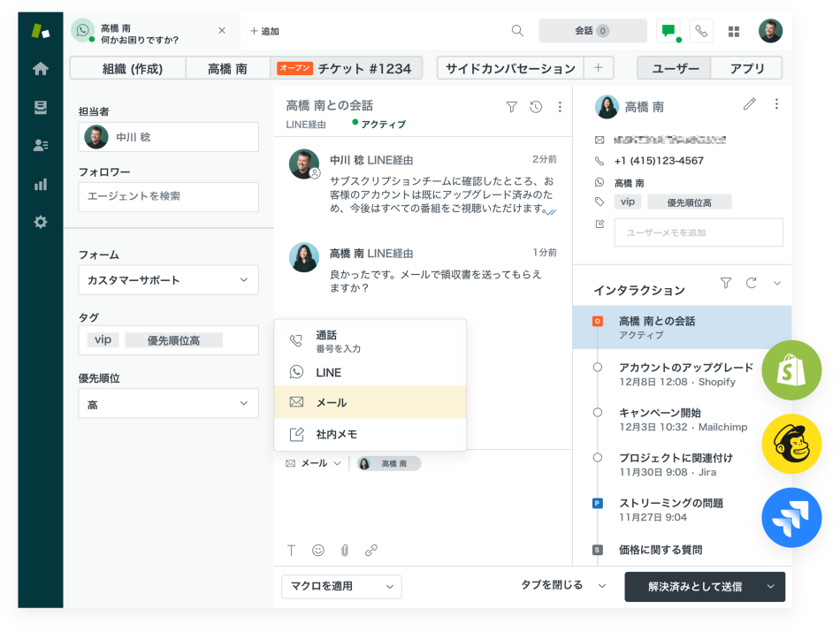Switch to the アプリ tab
Image resolution: width=840 pixels, height=632 pixels.
tap(747, 68)
